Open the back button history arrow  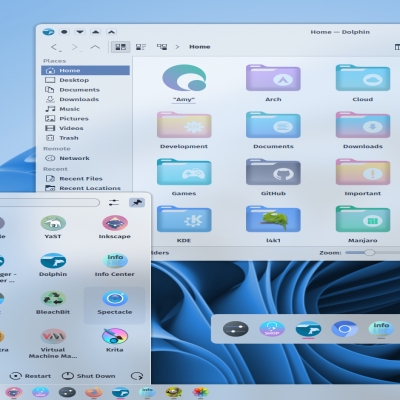[x=60, y=51]
